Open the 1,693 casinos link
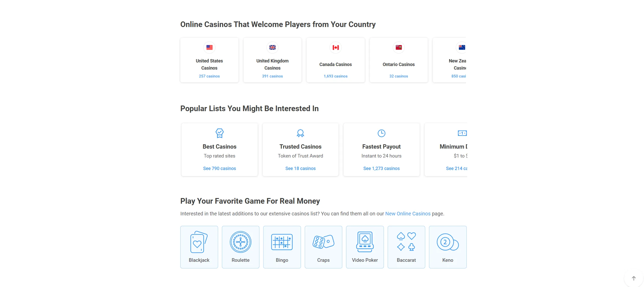Image resolution: width=644 pixels, height=287 pixels. [x=336, y=76]
